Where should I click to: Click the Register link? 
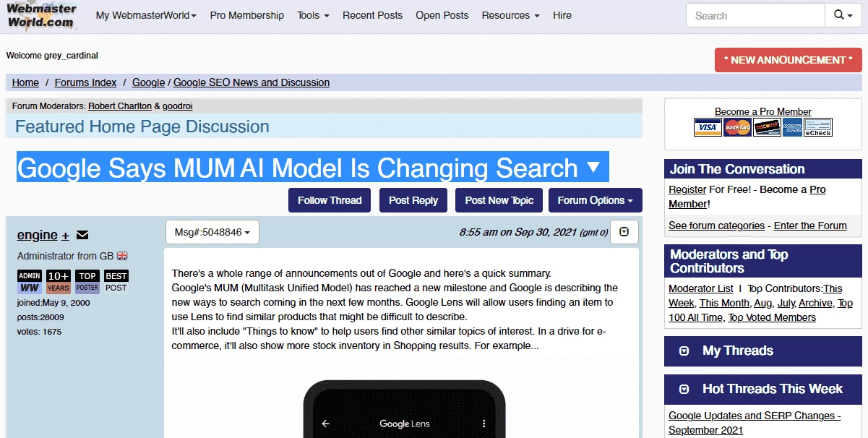[687, 189]
